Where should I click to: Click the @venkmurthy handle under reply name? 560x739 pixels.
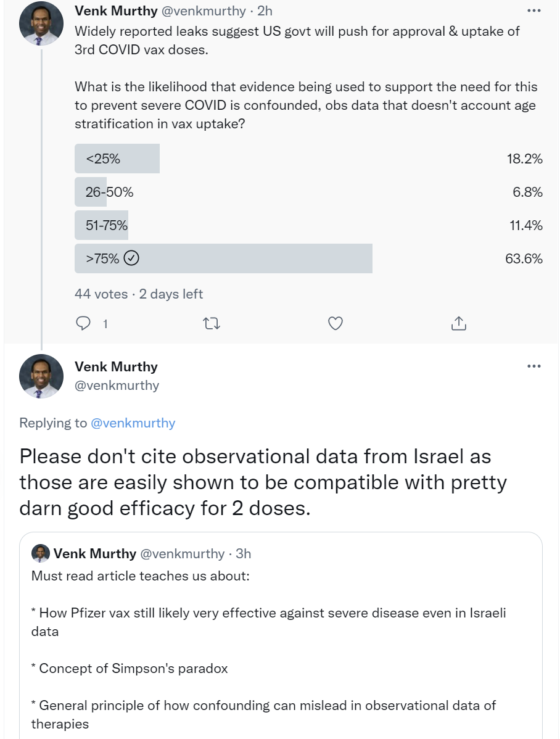(117, 386)
